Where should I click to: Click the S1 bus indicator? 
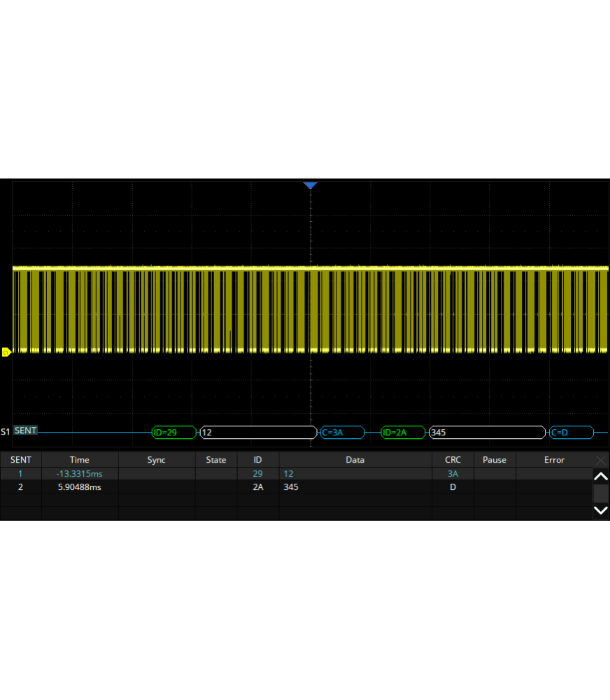tap(6, 432)
